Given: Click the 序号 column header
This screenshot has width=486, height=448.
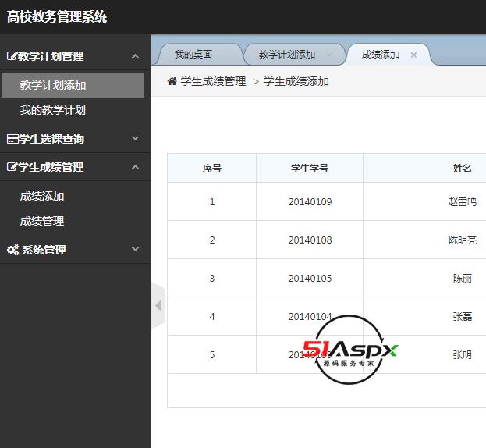Looking at the screenshot, I should (x=212, y=169).
